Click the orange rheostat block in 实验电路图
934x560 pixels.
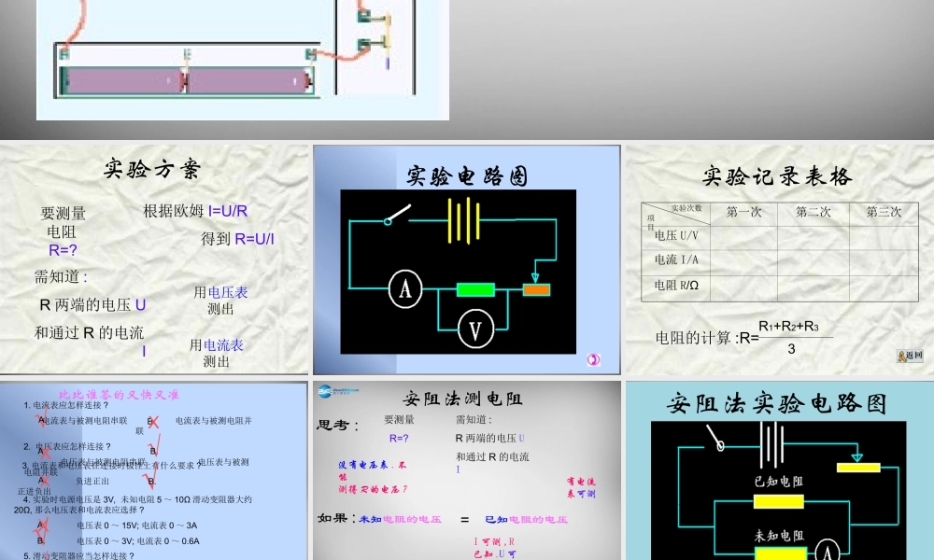(536, 290)
